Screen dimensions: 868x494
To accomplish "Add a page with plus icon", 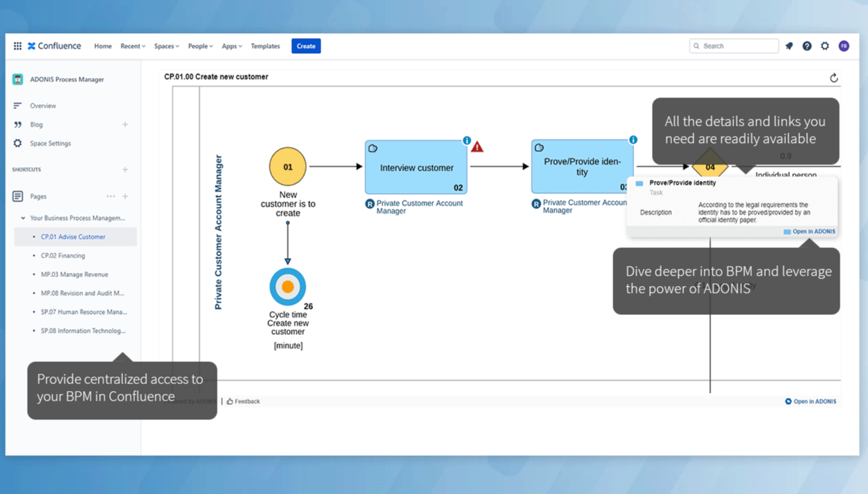I will tap(125, 196).
